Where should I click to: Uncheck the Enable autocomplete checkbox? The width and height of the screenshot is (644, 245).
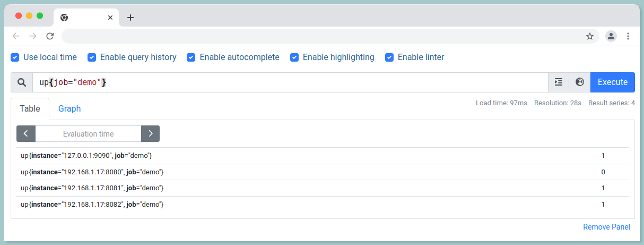coord(192,57)
